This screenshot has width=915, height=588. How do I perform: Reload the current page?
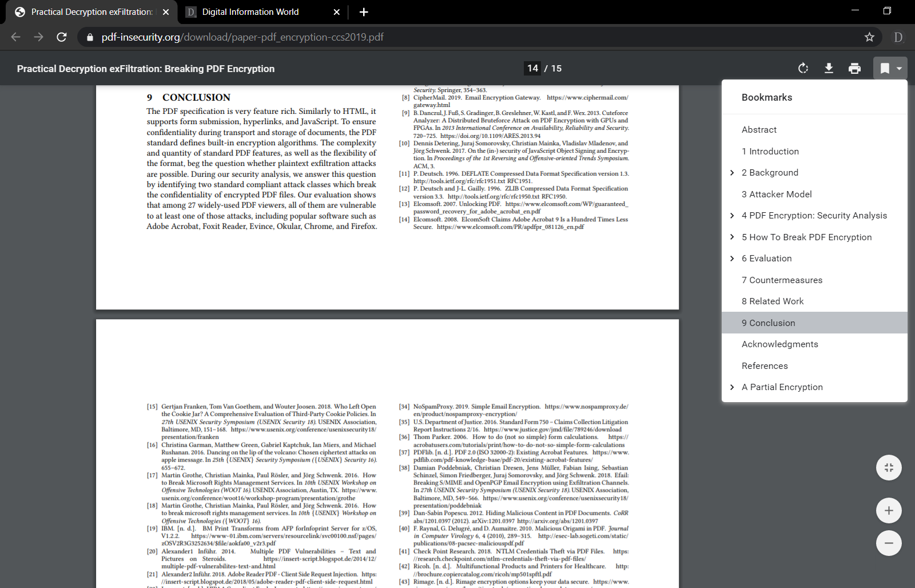coord(62,37)
